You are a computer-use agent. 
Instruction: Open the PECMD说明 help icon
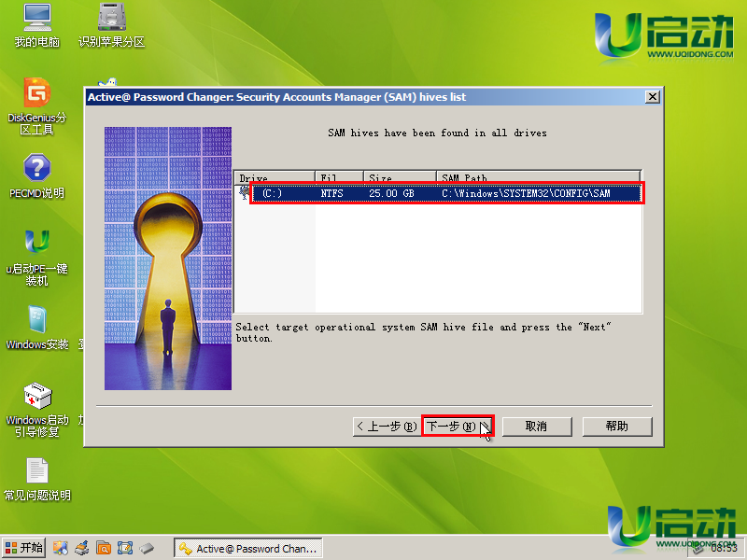(36, 175)
